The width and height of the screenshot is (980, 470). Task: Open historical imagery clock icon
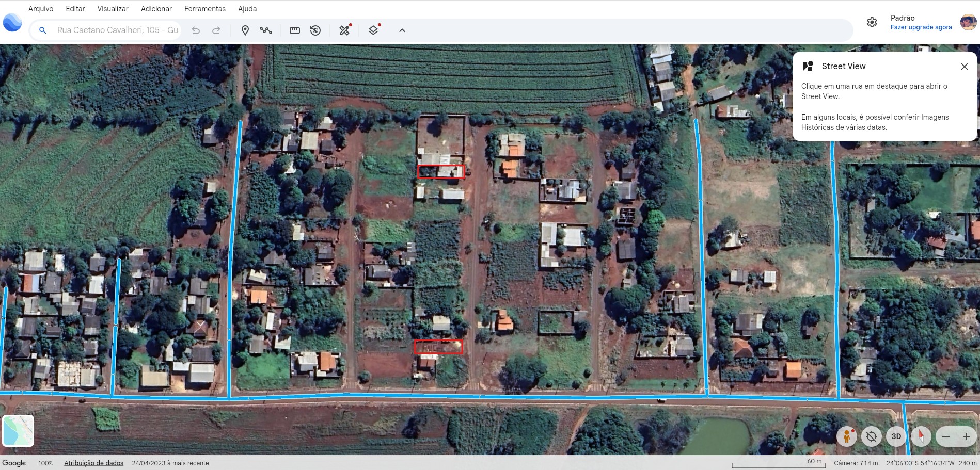(315, 30)
